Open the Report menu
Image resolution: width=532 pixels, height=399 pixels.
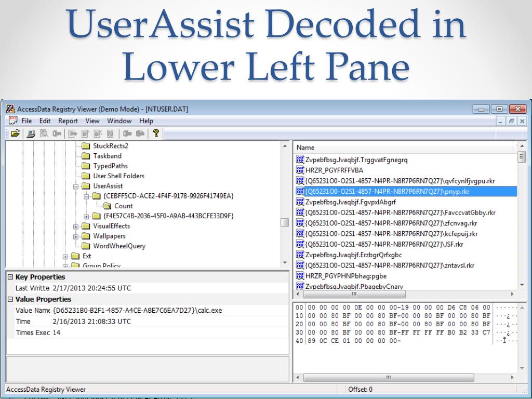coord(68,121)
